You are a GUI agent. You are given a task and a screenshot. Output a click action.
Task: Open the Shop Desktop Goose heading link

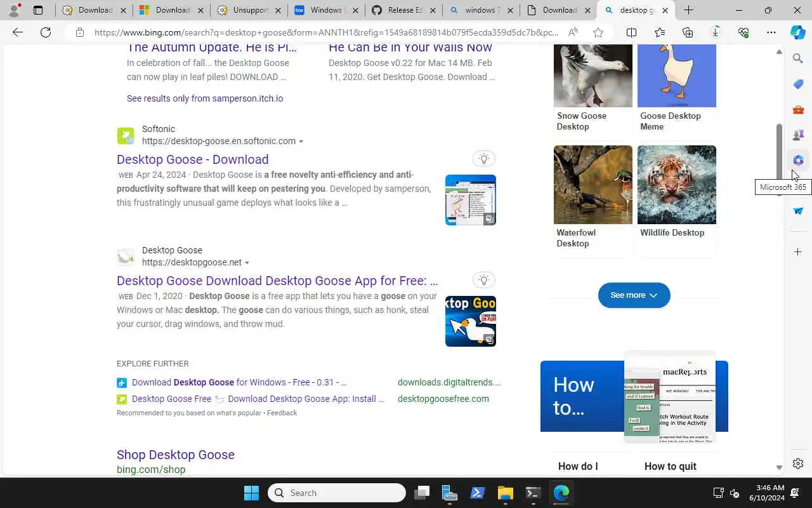coord(176,455)
